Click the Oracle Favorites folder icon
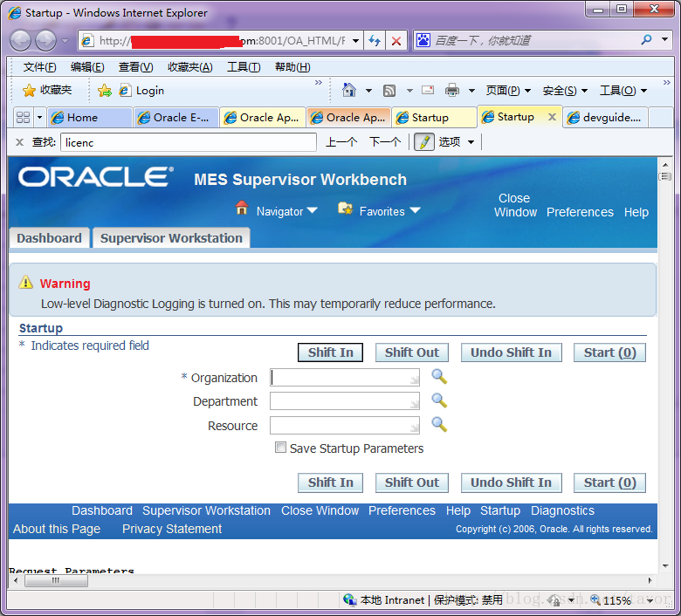Image resolution: width=681 pixels, height=616 pixels. click(x=345, y=209)
